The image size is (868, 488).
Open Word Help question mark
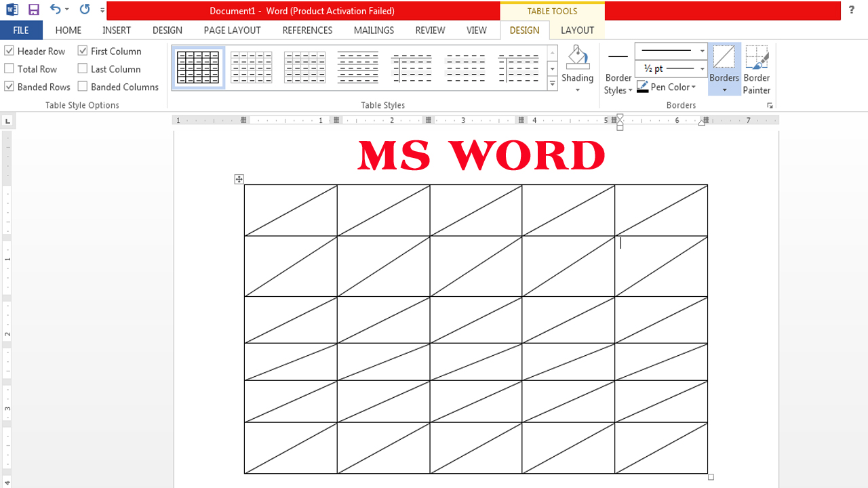coord(852,10)
